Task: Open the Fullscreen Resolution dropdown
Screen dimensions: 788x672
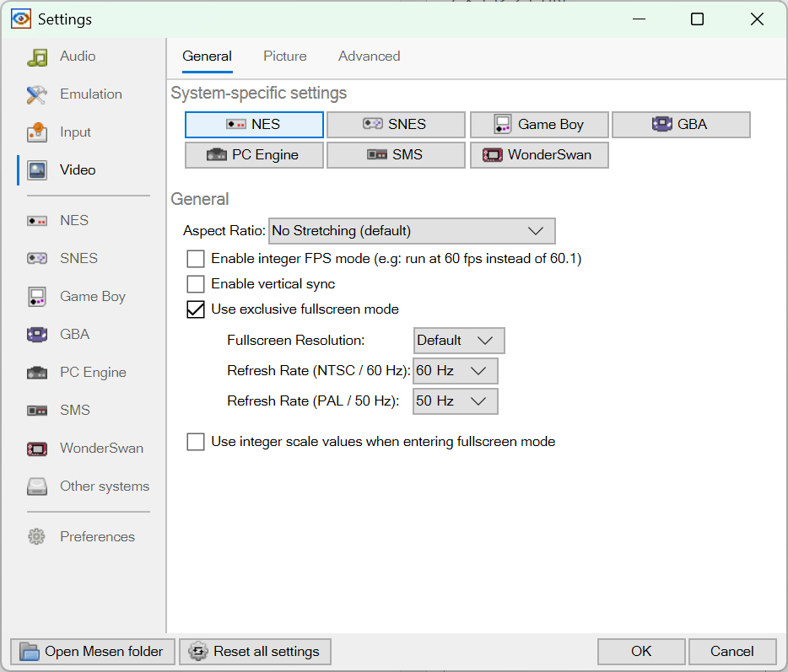Action: click(x=459, y=341)
